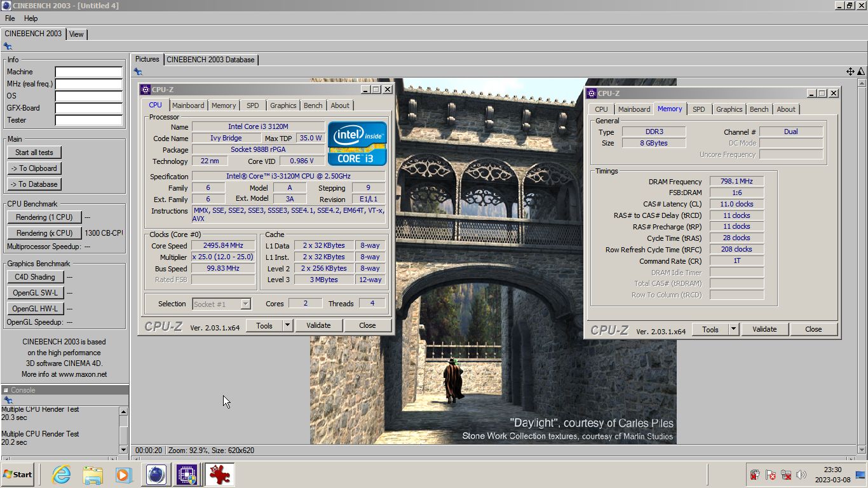Click the console scrollbar down arrow

coord(123,450)
